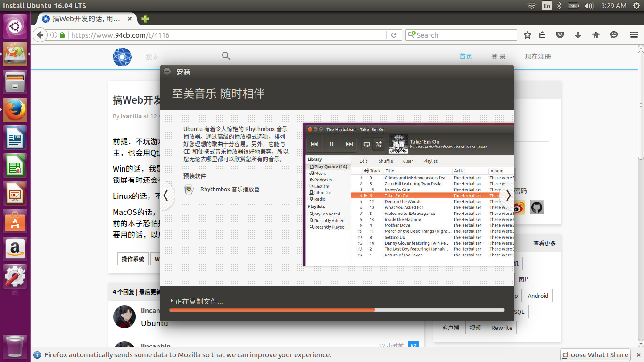The image size is (644, 362).
Task: Open the Ubuntu Dash search launcher
Action: click(16, 26)
